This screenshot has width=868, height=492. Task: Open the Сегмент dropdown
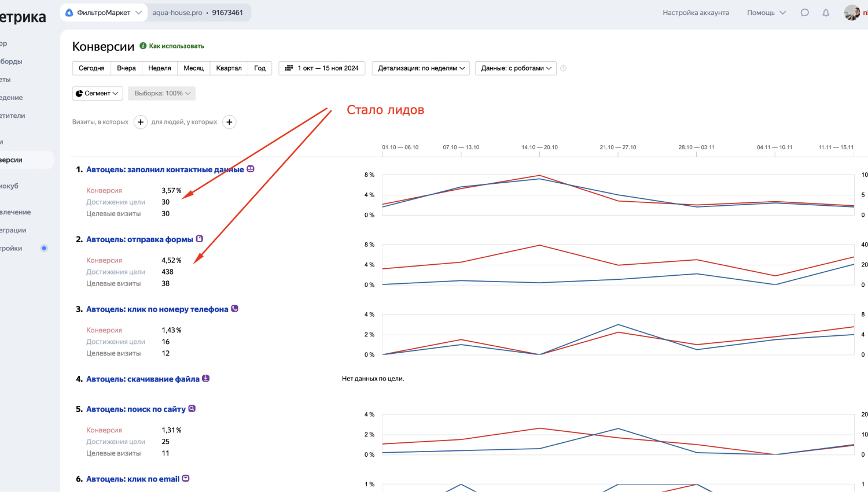tap(98, 93)
